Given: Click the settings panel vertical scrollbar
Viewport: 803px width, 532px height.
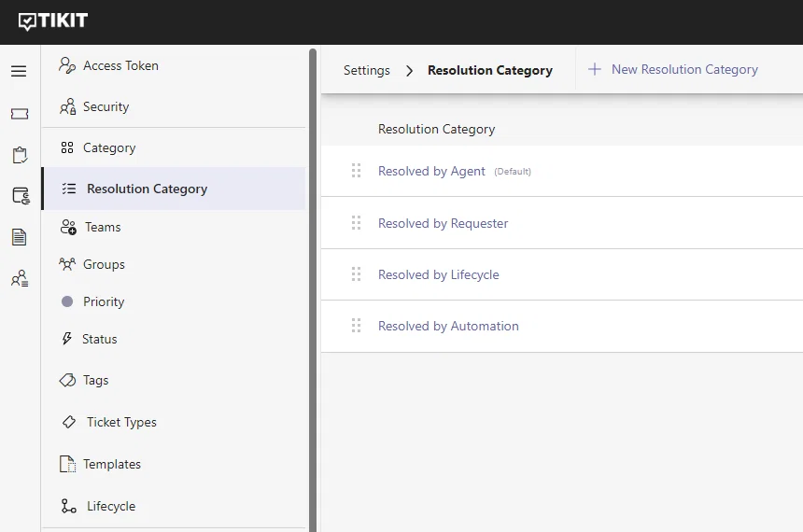Looking at the screenshot, I should click(313, 290).
